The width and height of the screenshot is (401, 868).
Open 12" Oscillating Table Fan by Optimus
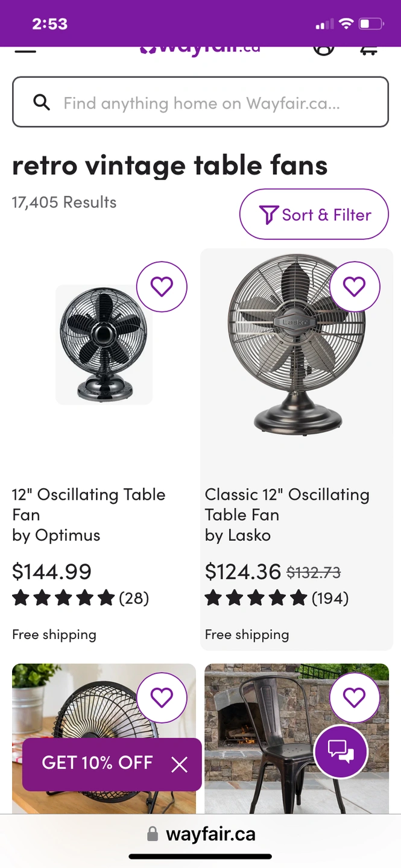point(89,515)
